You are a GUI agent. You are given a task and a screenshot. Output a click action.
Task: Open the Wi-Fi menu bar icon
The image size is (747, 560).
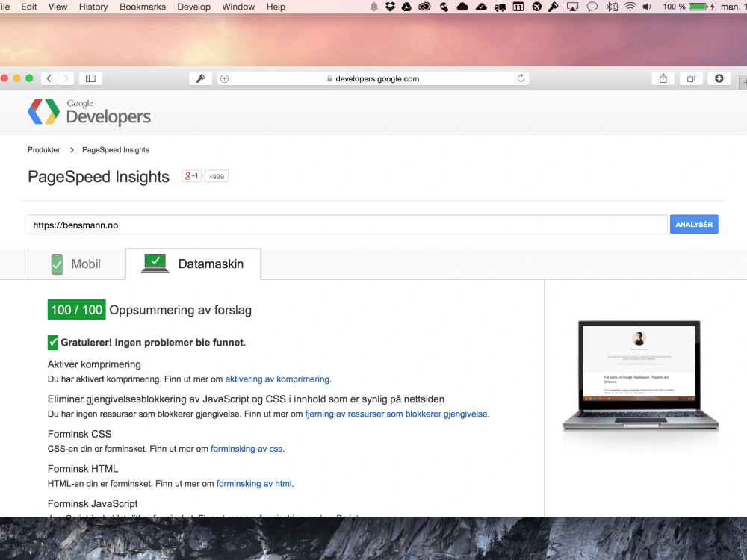coord(630,7)
